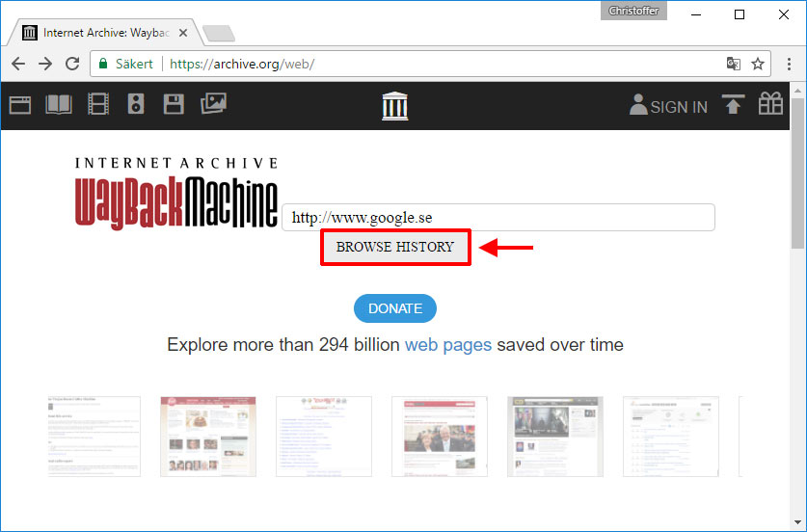807x532 pixels.
Task: Open the Chrome three-dot menu
Action: point(790,64)
